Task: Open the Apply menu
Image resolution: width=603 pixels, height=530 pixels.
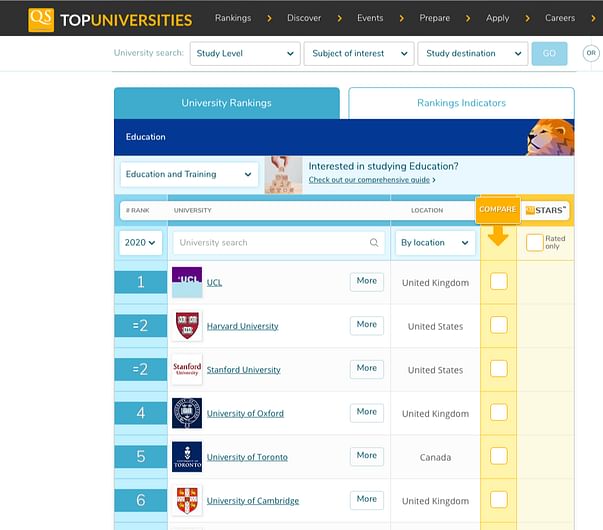Action: click(497, 18)
